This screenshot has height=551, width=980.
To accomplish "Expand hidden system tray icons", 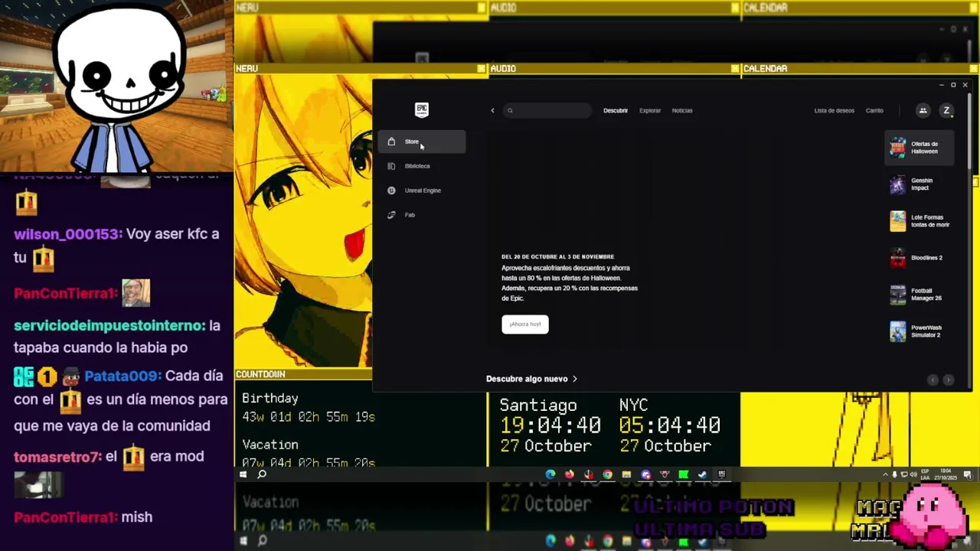I will click(886, 474).
